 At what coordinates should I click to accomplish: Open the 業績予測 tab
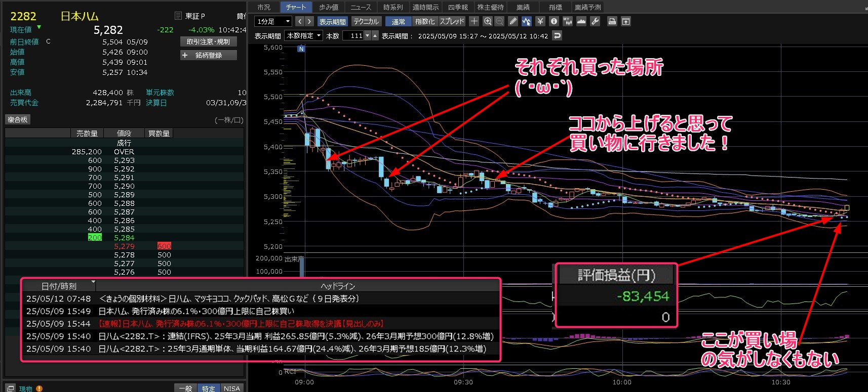pyautogui.click(x=588, y=7)
